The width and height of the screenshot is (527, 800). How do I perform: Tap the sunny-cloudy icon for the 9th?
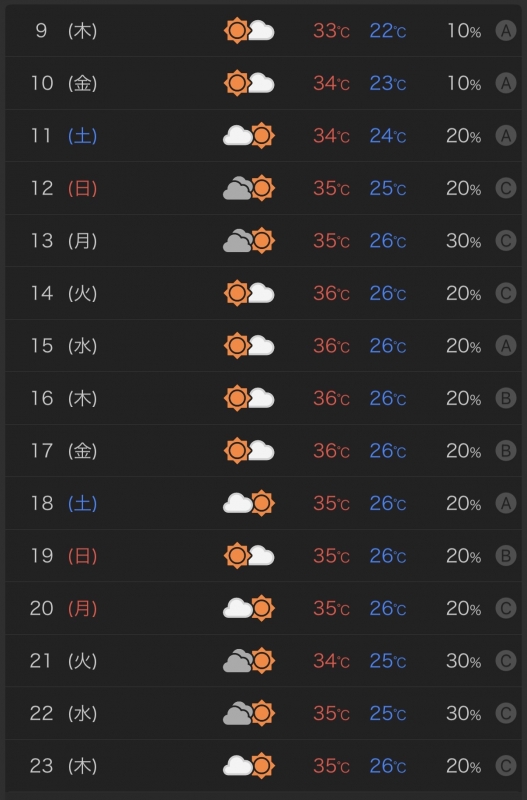coord(249,31)
